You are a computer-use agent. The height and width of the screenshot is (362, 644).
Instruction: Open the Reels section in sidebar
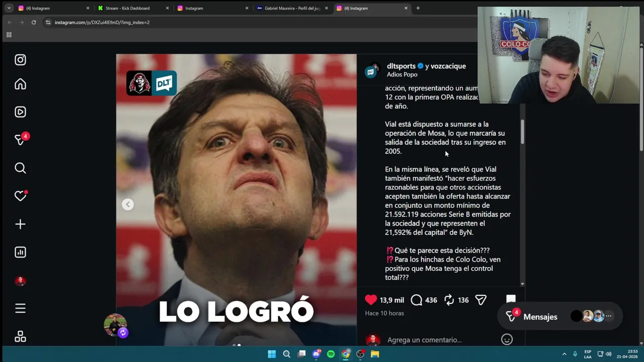tap(20, 112)
